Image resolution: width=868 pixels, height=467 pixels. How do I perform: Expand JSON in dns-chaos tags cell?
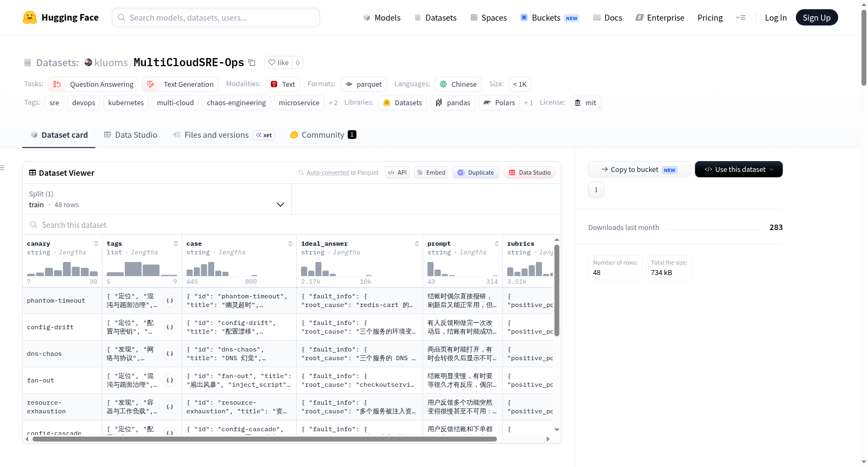[x=170, y=354]
